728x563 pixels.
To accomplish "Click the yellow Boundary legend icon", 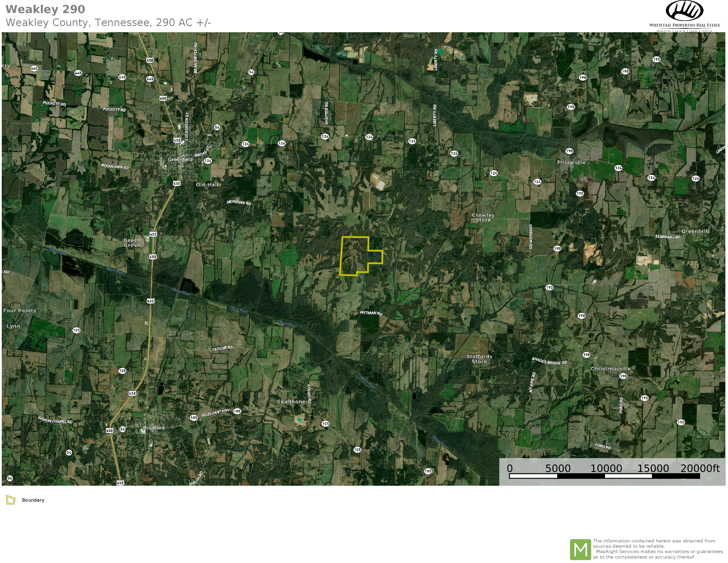I will point(11,500).
